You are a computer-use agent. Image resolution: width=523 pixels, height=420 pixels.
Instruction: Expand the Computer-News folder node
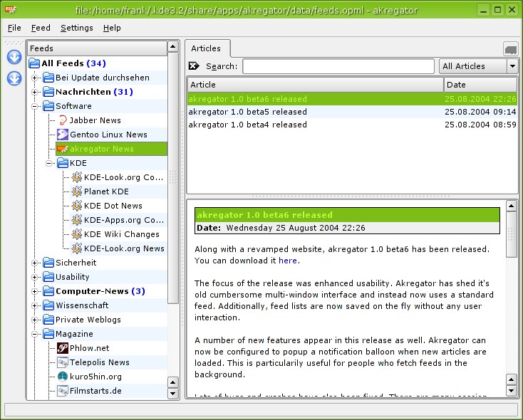(34, 291)
